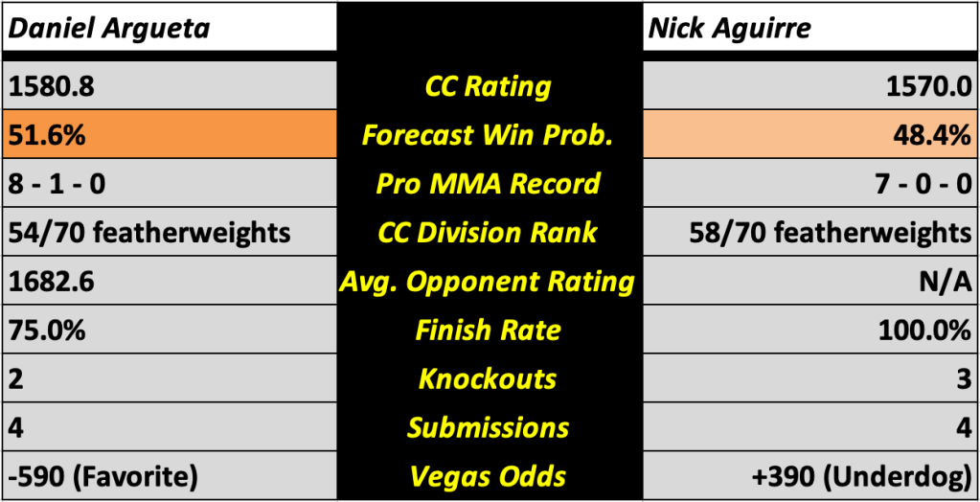Select the Avg. Opponent Rating label
The height and width of the screenshot is (502, 980).
tap(489, 282)
